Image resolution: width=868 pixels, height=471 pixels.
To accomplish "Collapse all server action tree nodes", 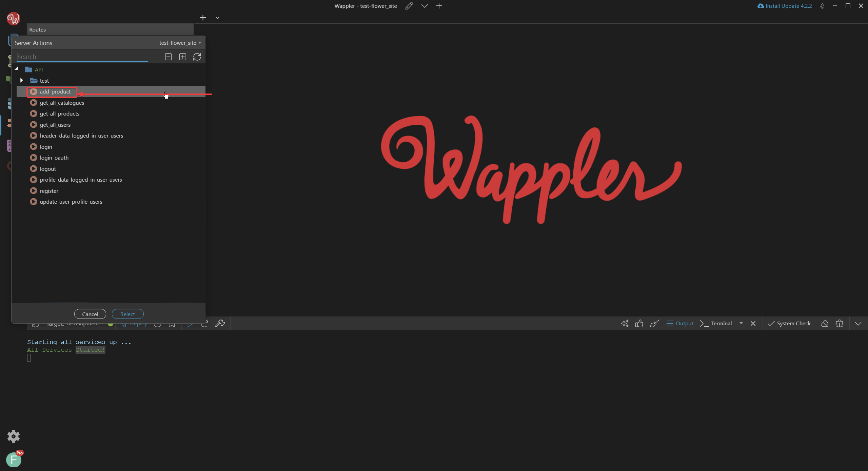I will [168, 57].
